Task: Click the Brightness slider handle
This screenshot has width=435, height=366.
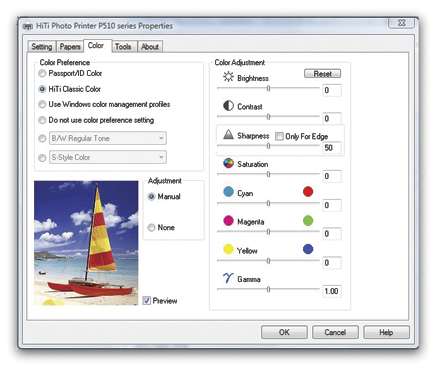Action: point(268,88)
